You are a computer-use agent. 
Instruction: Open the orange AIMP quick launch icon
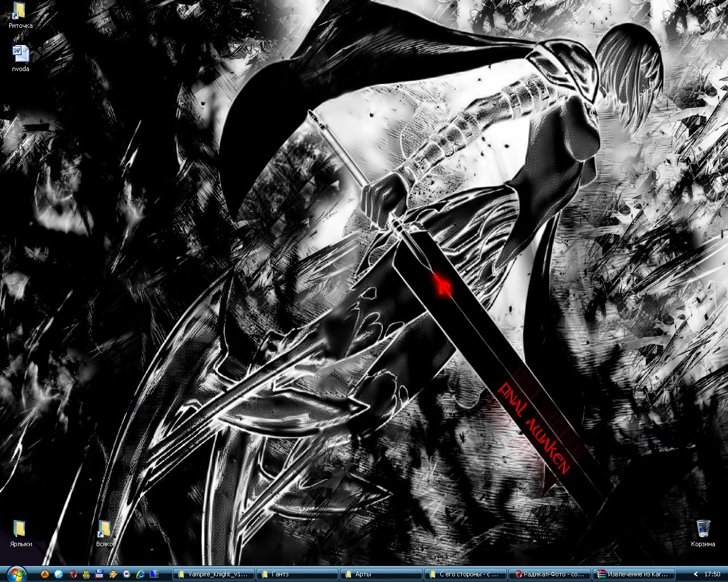pos(45,574)
